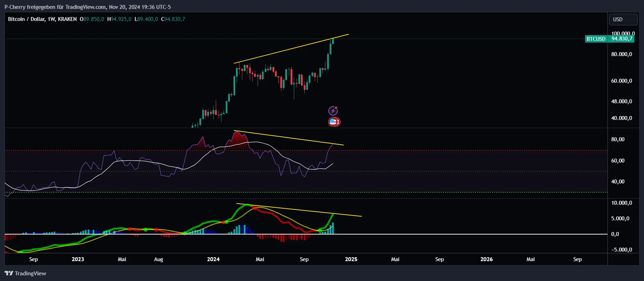This screenshot has width=644, height=281.
Task: Click the MACD 10.000,0 axis label
Action: click(622, 203)
